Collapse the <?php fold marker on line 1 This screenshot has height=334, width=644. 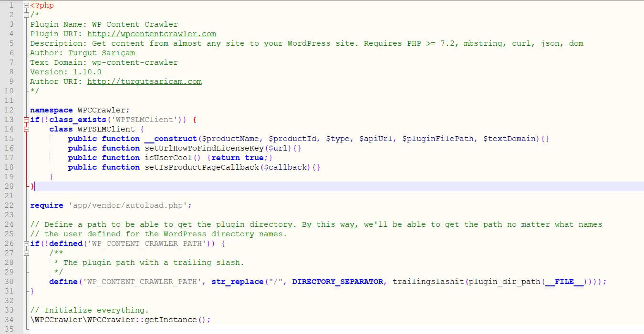(x=26, y=5)
